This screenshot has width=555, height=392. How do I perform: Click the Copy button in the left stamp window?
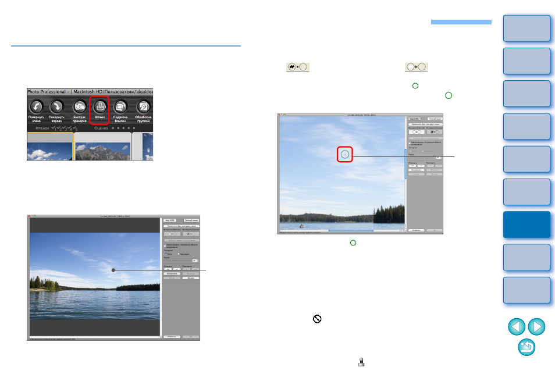coord(172,273)
